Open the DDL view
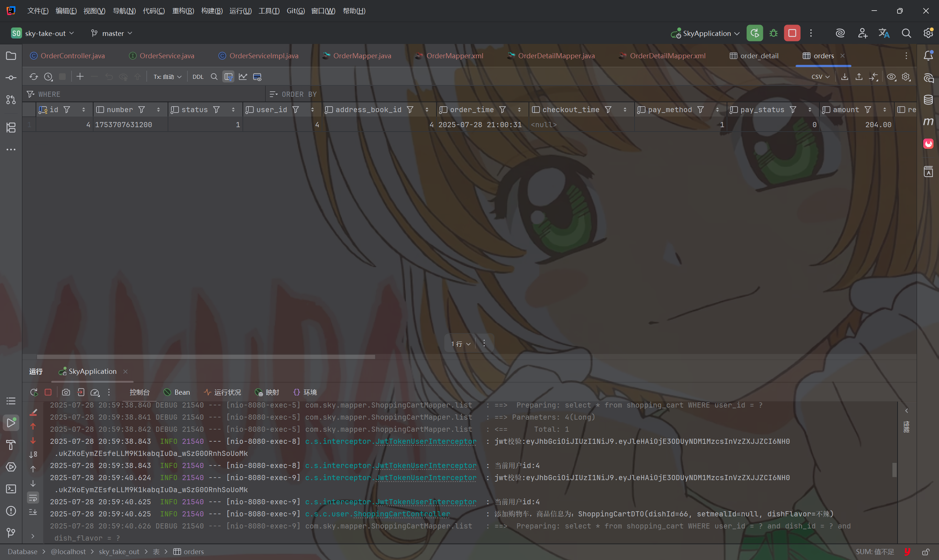The width and height of the screenshot is (939, 560). click(198, 77)
